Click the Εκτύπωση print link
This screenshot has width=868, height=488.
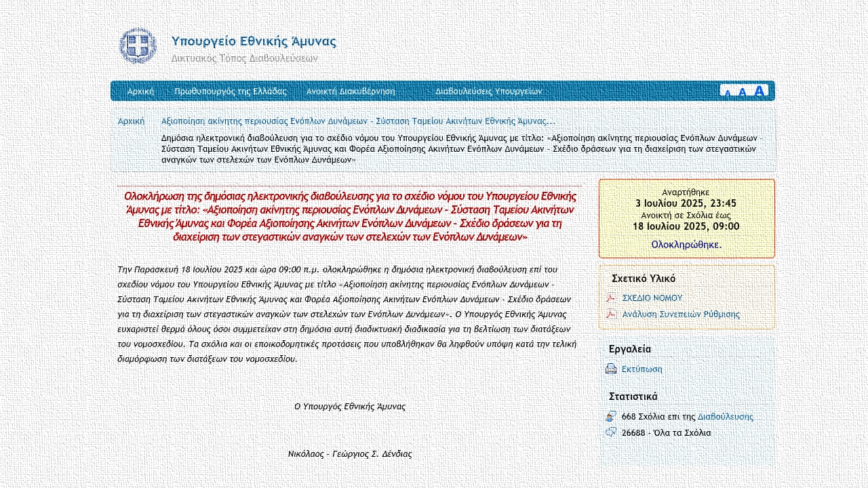(642, 369)
